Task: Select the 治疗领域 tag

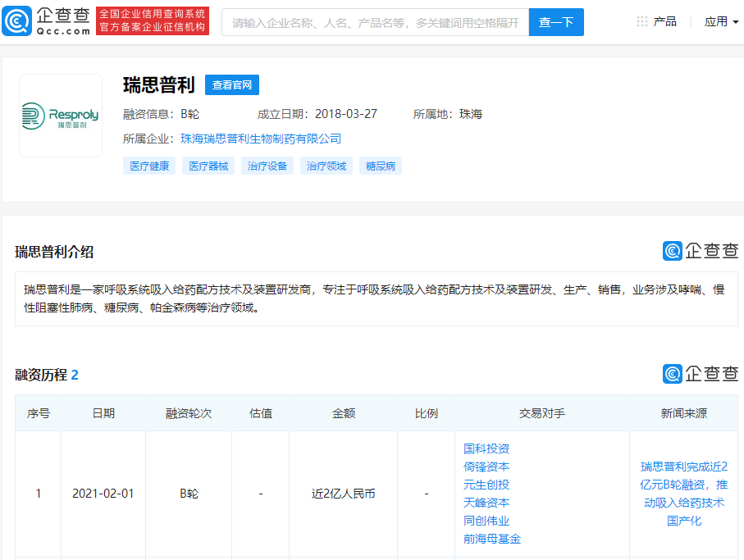Action: (x=326, y=166)
